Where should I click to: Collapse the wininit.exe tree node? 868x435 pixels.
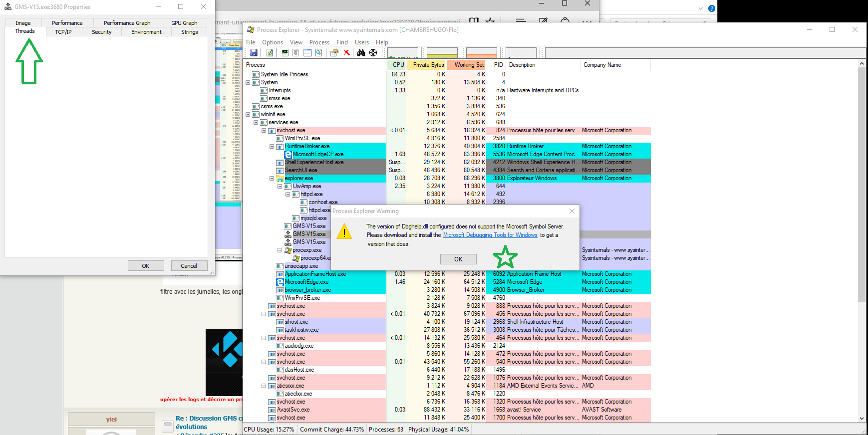[x=248, y=114]
